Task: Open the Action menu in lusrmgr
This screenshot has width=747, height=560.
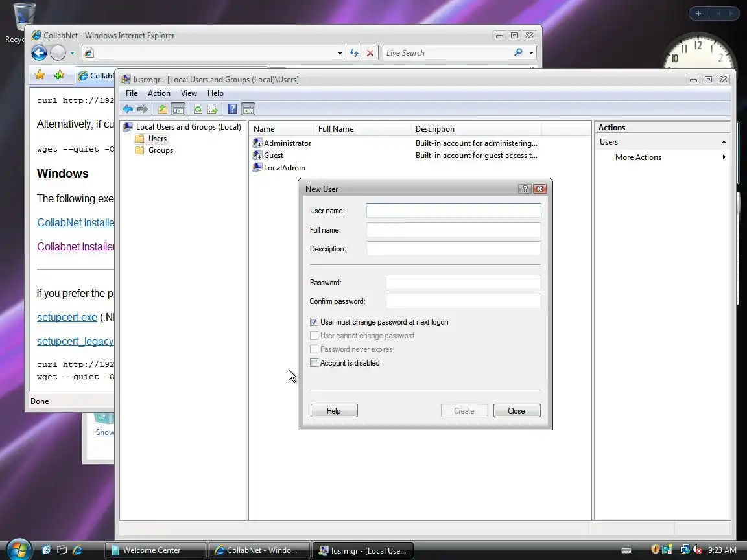Action: (x=159, y=93)
